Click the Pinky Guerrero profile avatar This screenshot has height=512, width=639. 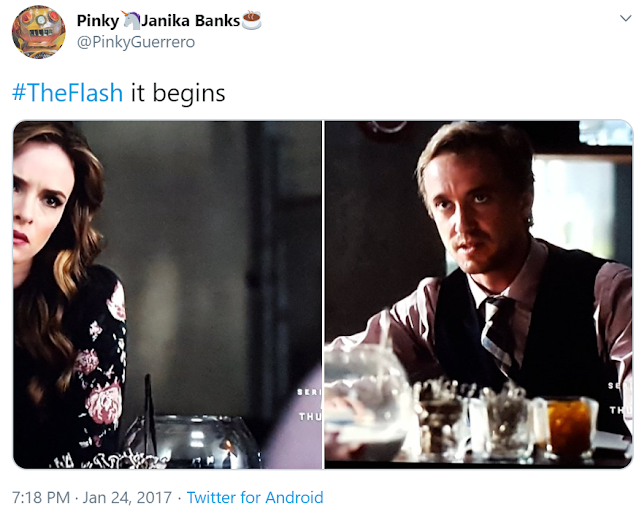(38, 32)
